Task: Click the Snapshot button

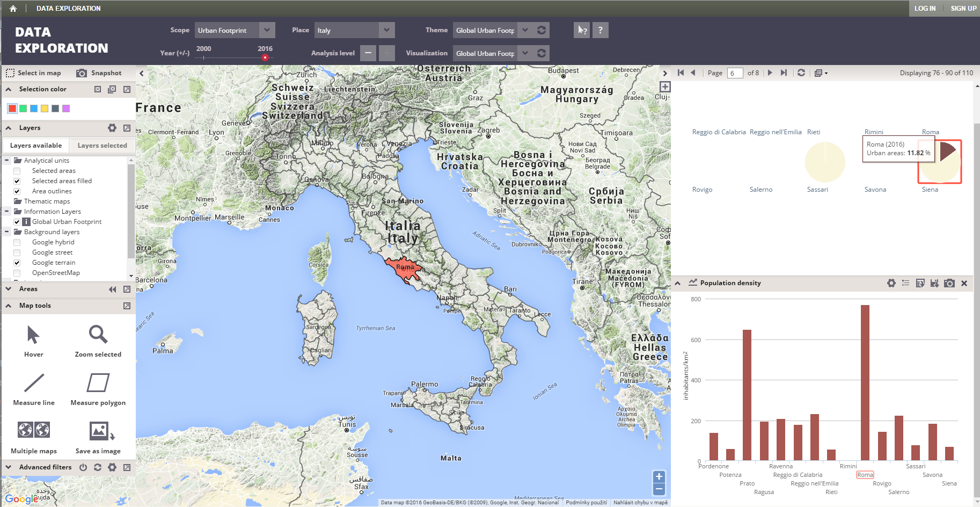Action: coord(99,73)
